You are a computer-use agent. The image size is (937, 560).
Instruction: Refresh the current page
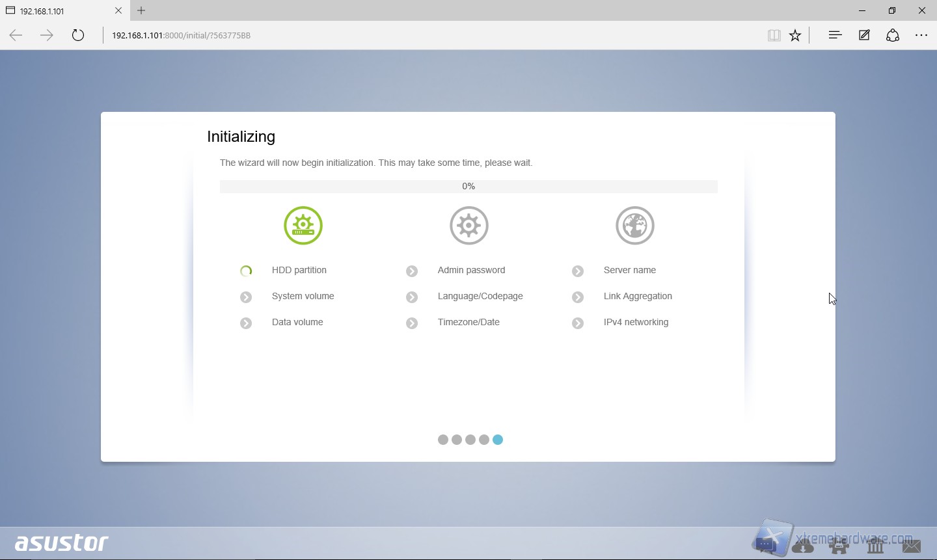pyautogui.click(x=78, y=35)
